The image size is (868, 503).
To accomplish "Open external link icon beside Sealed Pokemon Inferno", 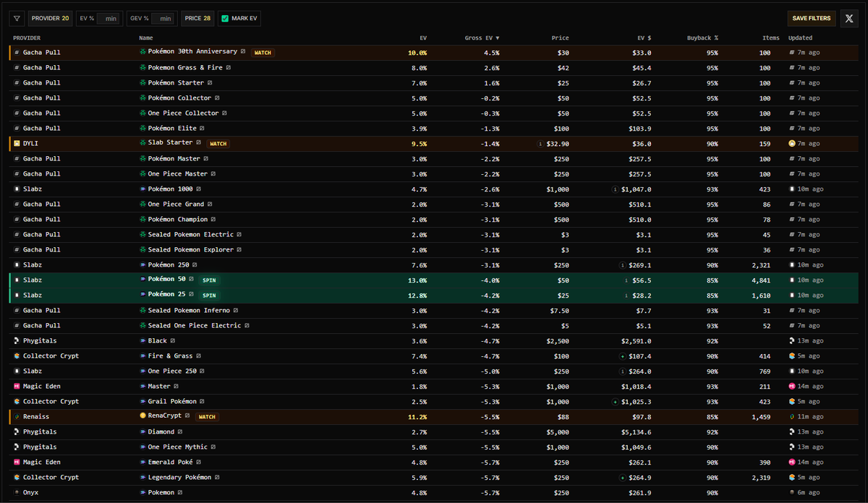I will coord(236,310).
